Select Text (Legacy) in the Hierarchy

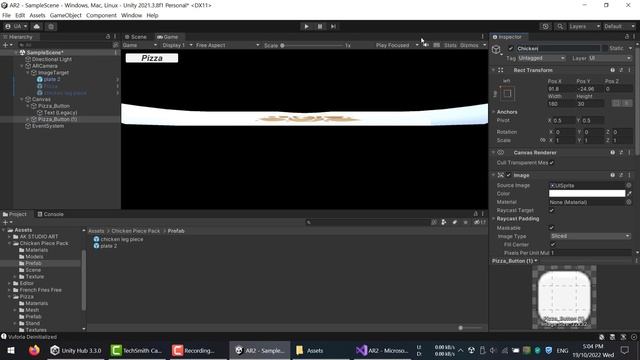tap(60, 113)
